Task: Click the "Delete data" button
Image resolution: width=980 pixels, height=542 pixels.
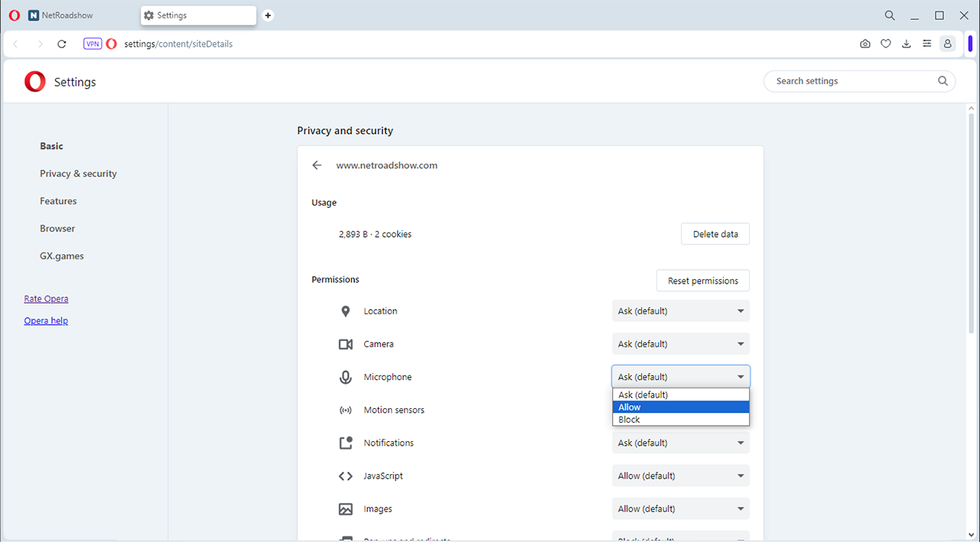Action: click(715, 234)
